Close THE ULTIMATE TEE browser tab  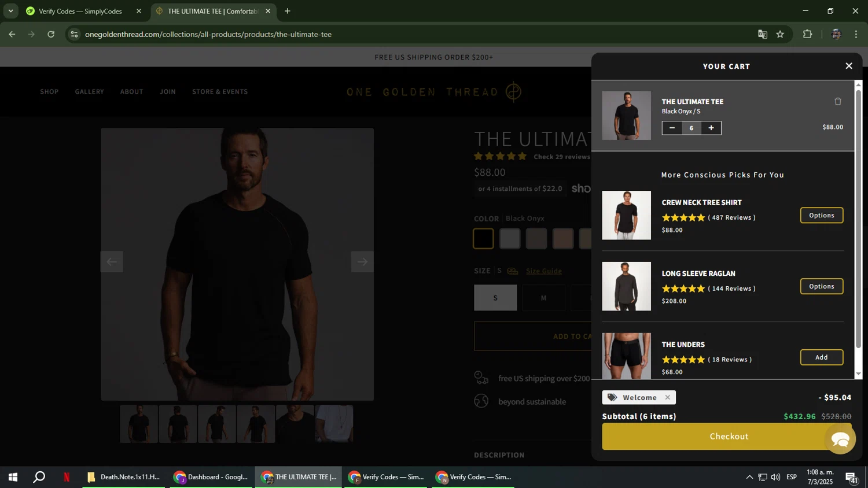click(x=268, y=11)
